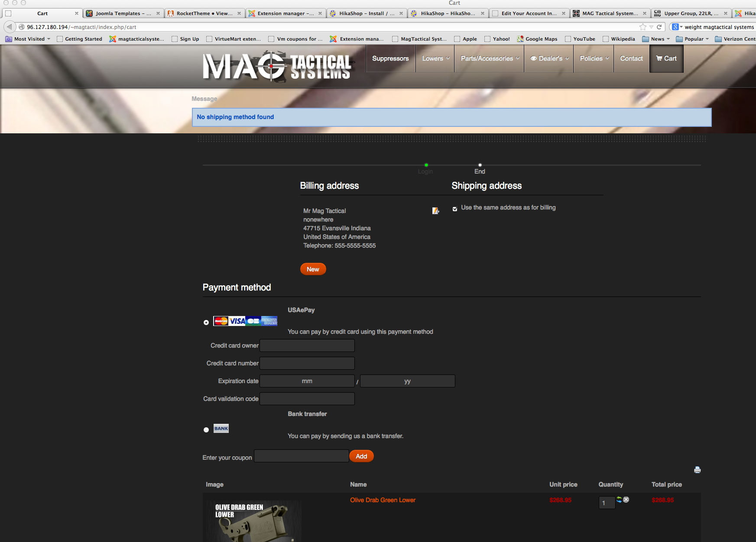
Task: Close the RocketTheme tab
Action: tap(239, 13)
